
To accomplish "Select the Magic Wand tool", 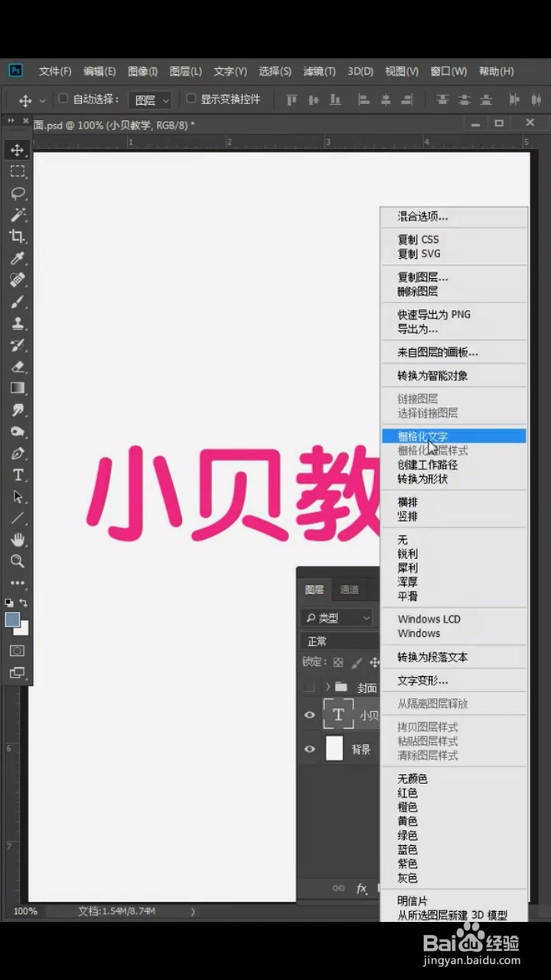I will coord(18,215).
